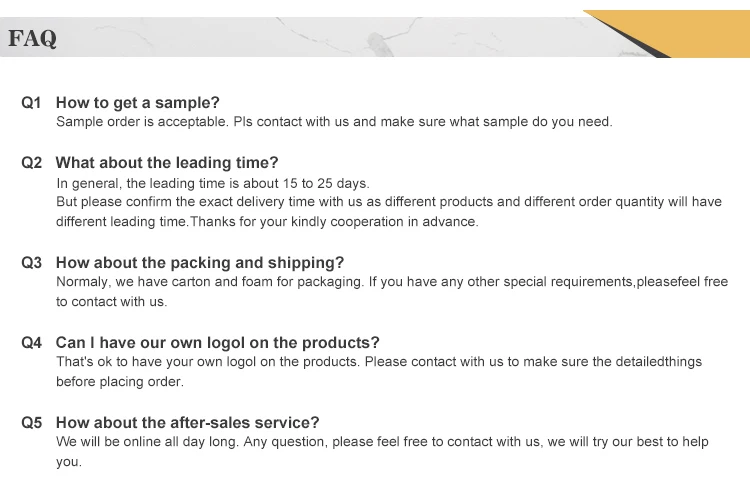Image resolution: width=750 pixels, height=497 pixels.
Task: Click 'What about the leading time?' question
Action: click(167, 162)
